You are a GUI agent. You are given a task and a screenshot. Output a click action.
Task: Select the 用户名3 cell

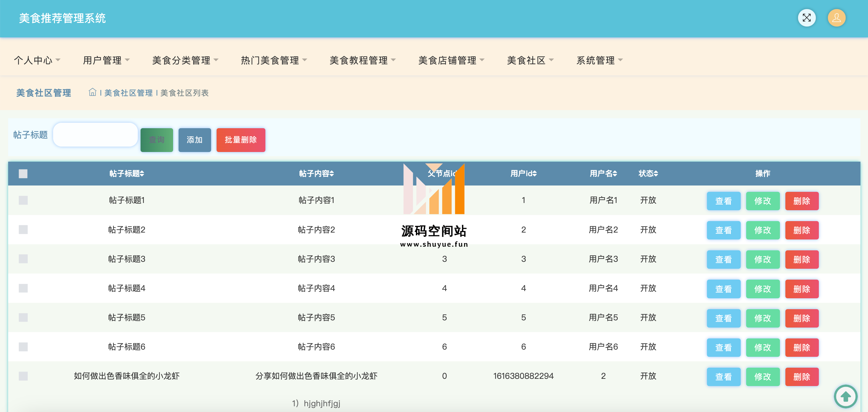(x=603, y=259)
